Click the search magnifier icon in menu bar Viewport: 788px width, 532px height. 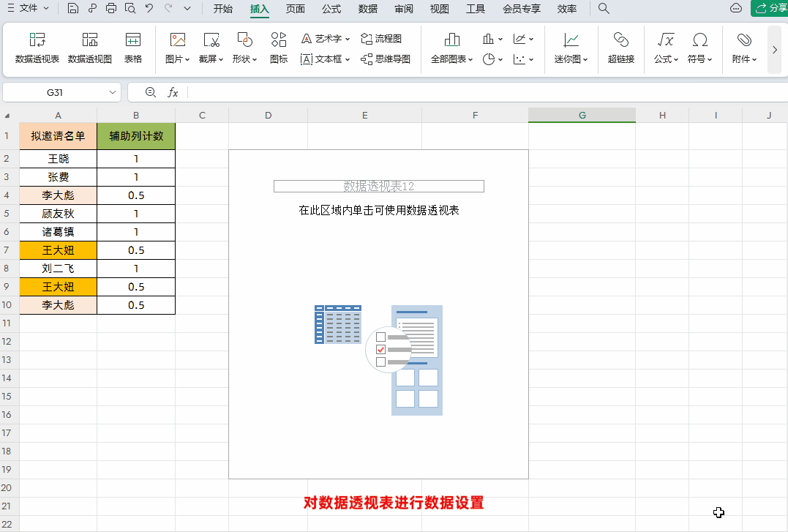(x=604, y=9)
